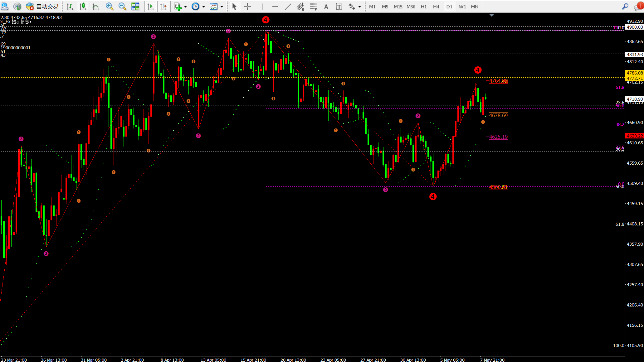Expand the templates dropdown arrow

click(222, 7)
